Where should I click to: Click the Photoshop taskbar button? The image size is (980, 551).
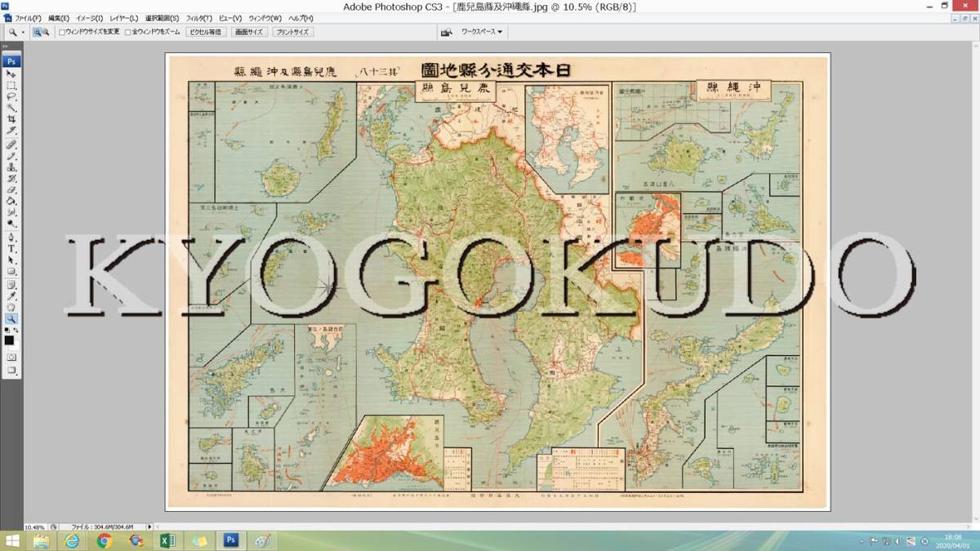[x=231, y=541]
